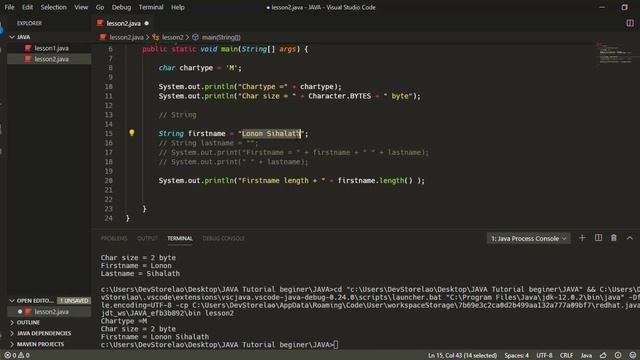Click the Spaces: 4 indentation setting
This screenshot has width=640, height=360.
click(516, 356)
